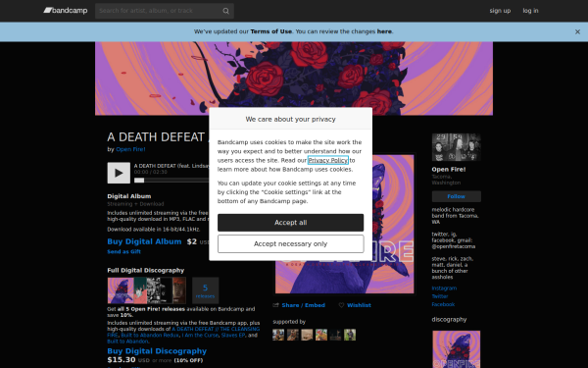Open sixth supporter avatar

[x=350, y=335]
